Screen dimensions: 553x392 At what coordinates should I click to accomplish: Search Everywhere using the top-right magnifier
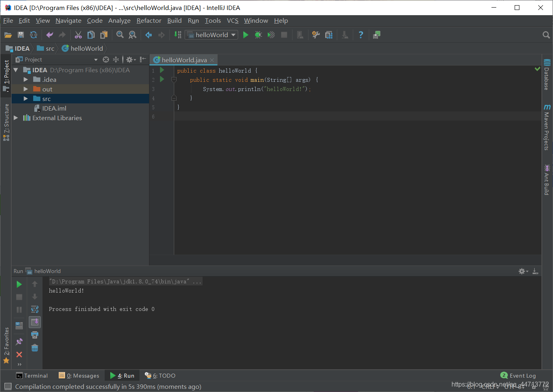[x=546, y=35]
